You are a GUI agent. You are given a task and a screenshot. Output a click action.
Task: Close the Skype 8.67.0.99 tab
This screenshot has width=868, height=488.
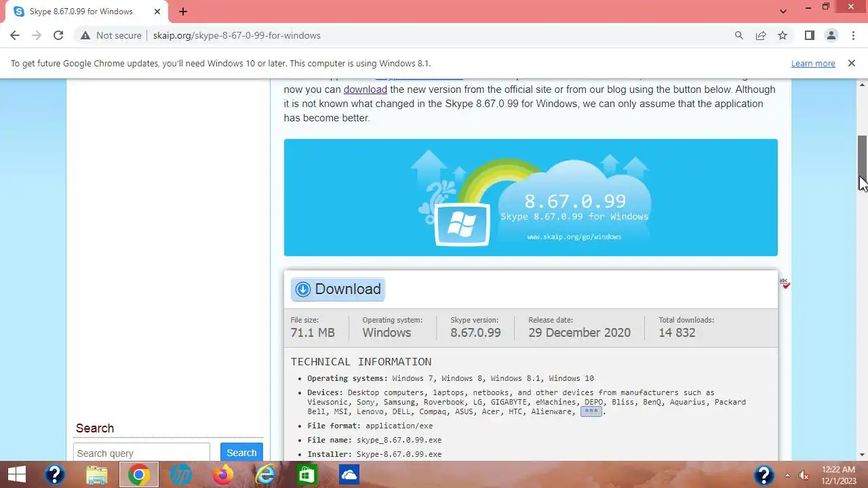[157, 12]
